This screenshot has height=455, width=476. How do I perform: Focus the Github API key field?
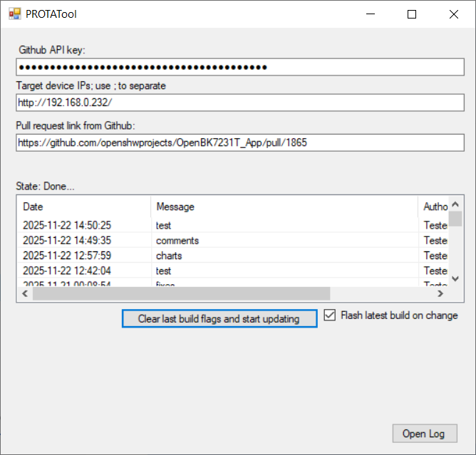[239, 68]
